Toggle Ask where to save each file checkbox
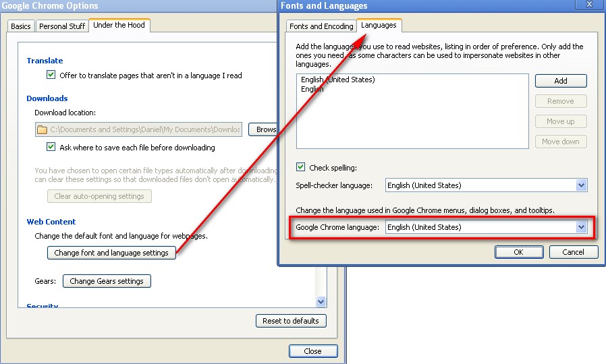This screenshot has height=364, width=606. point(51,147)
